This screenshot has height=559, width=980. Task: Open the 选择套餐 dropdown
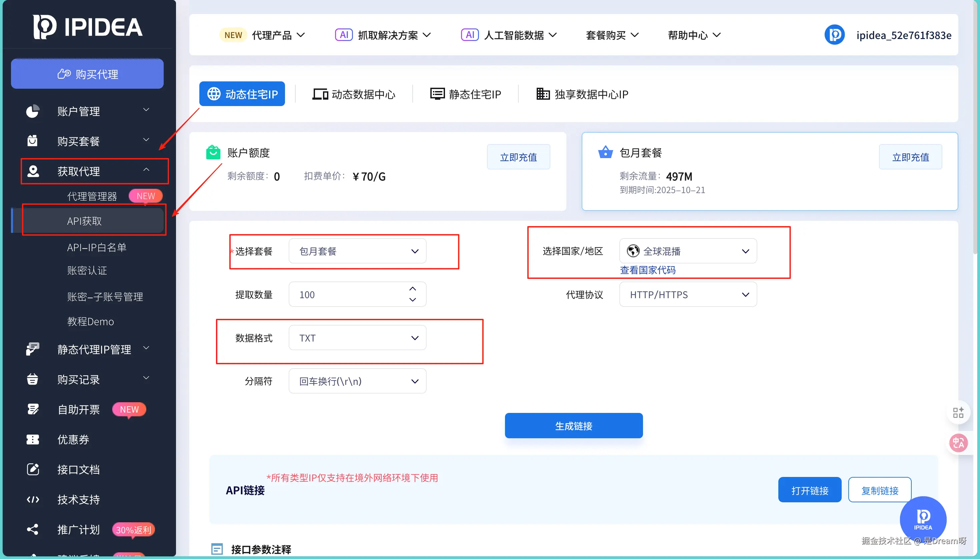point(357,251)
